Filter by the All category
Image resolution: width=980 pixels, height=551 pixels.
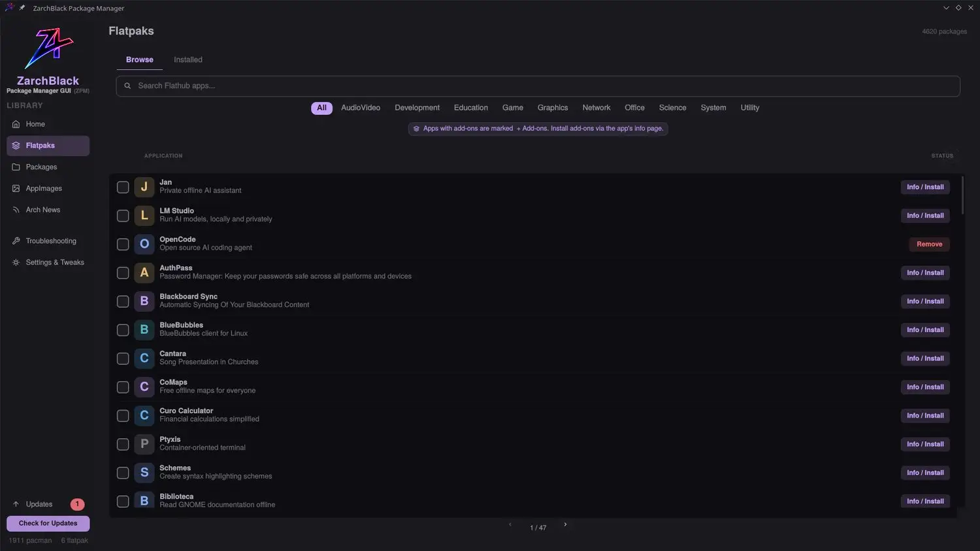click(321, 108)
